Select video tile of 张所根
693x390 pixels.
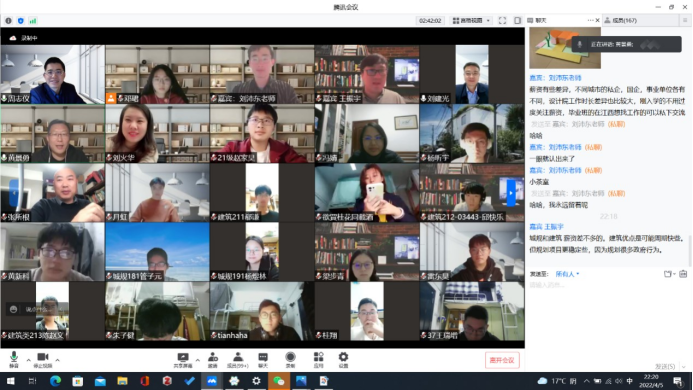pyautogui.click(x=53, y=193)
